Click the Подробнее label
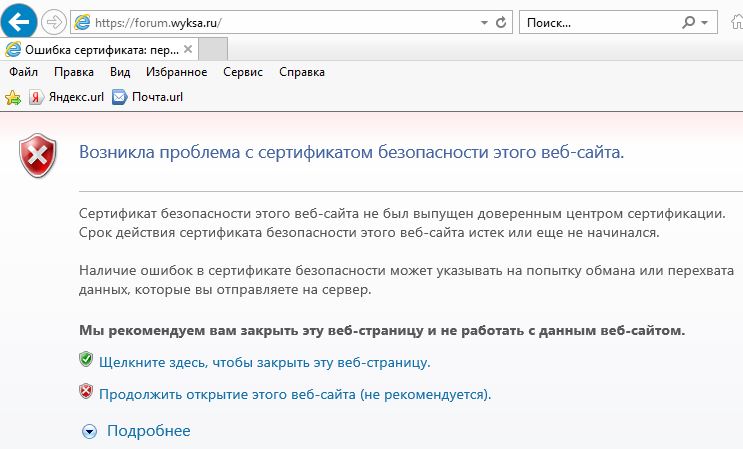This screenshot has height=449, width=743. [149, 431]
